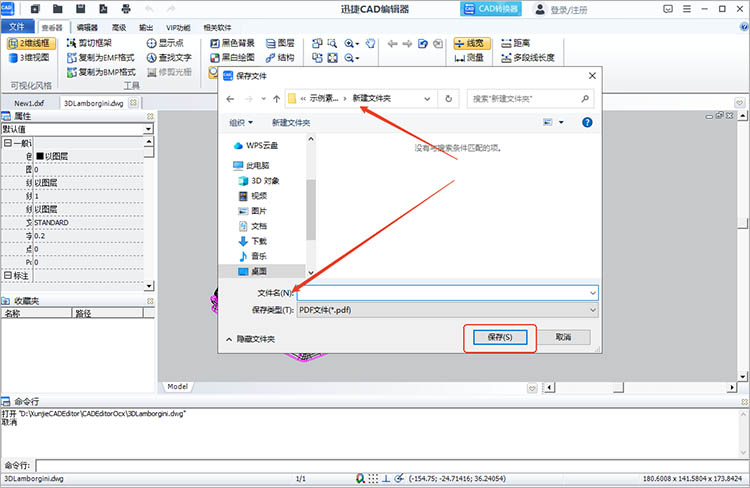The image size is (750, 488).
Task: Switch to 3维视图 view style
Action: click(x=29, y=57)
